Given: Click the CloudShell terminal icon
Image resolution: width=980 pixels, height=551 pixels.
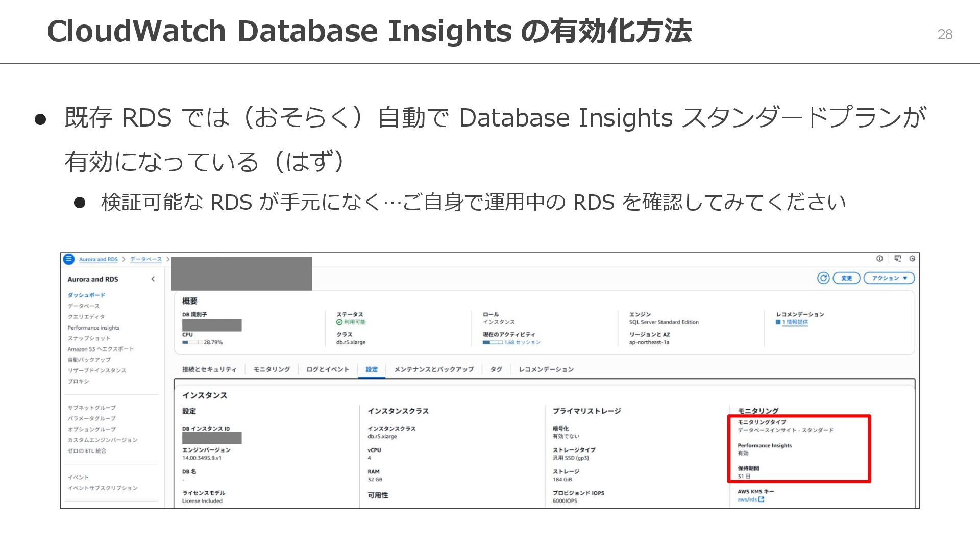Looking at the screenshot, I should pos(898,259).
